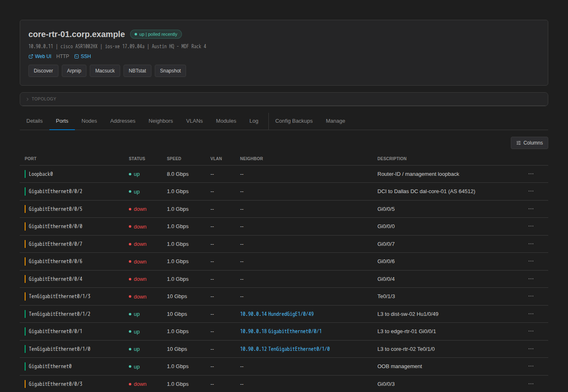Open neighbor 10.90.0.18 GigabitEthernet0/0/1

click(281, 331)
